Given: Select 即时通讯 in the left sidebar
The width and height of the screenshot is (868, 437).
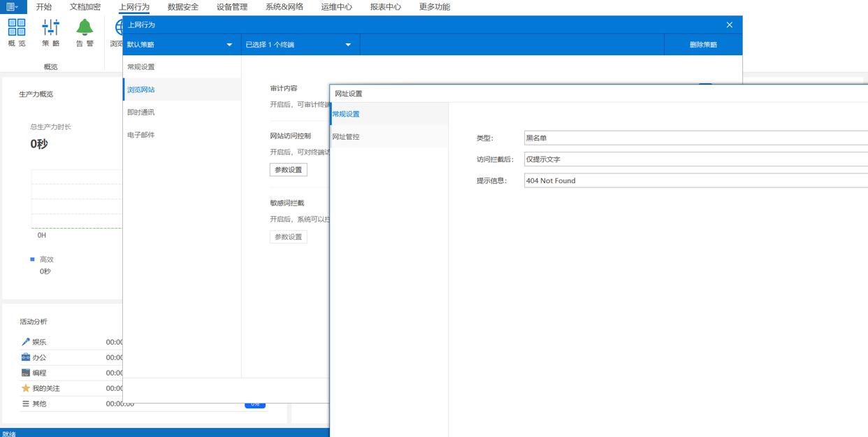Looking at the screenshot, I should [141, 112].
